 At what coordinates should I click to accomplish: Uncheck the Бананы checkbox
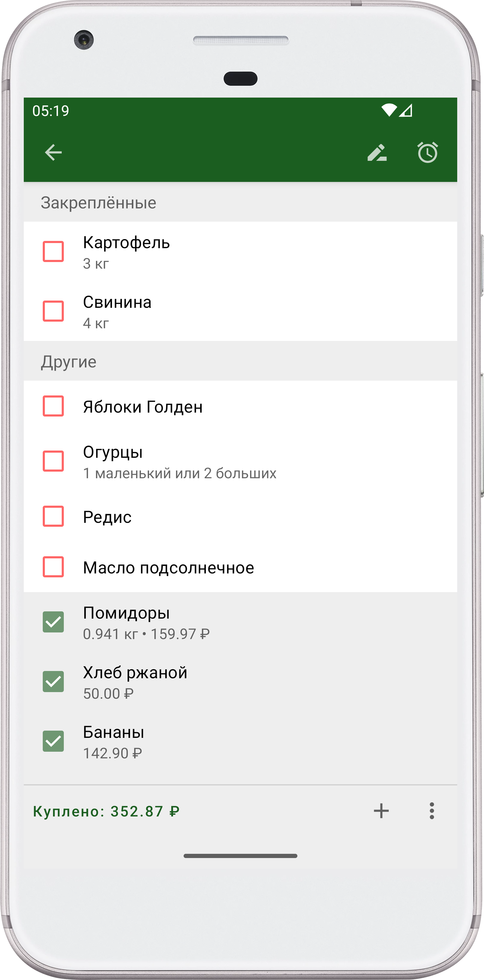coord(53,741)
